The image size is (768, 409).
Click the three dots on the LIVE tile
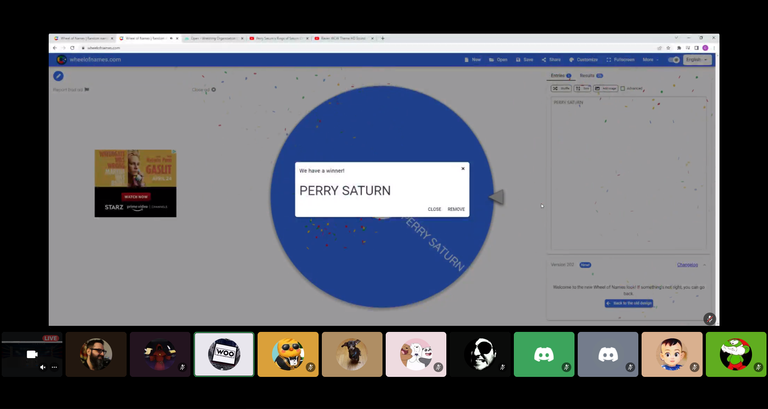54,367
